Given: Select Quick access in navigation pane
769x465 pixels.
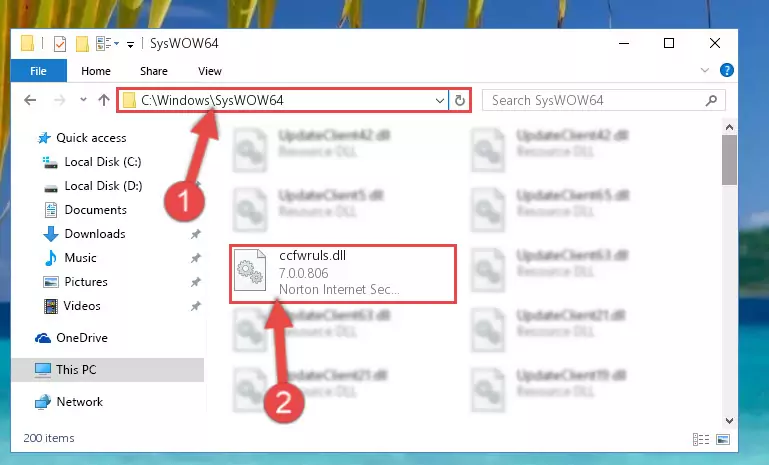Looking at the screenshot, I should pyautogui.click(x=91, y=138).
